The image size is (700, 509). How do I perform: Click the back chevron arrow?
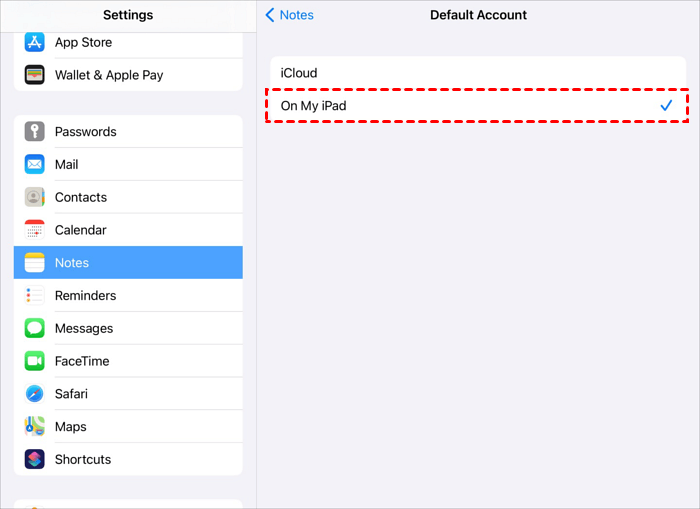pos(270,15)
